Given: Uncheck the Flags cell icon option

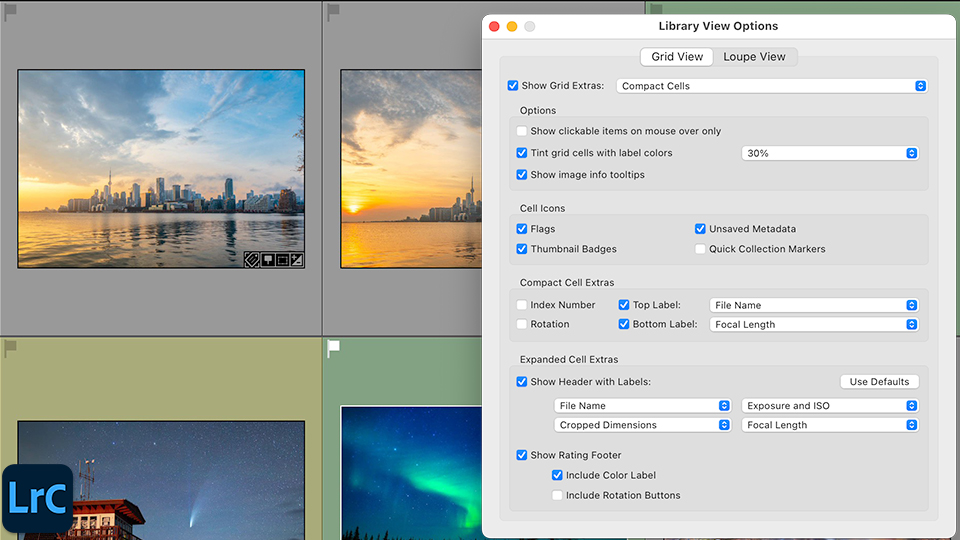Looking at the screenshot, I should 522,229.
